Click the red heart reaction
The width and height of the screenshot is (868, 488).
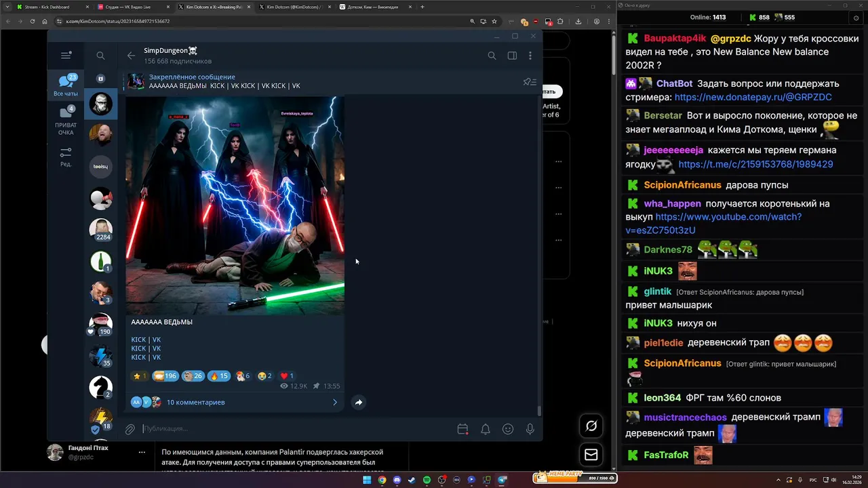pos(287,375)
